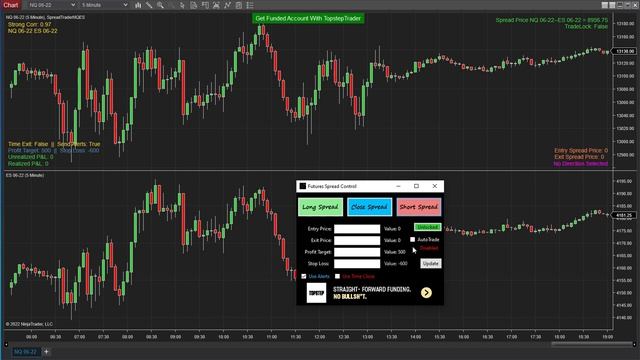Screen dimensions: 640x360
Task: Click the red Disabled status text
Action: [x=429, y=248]
